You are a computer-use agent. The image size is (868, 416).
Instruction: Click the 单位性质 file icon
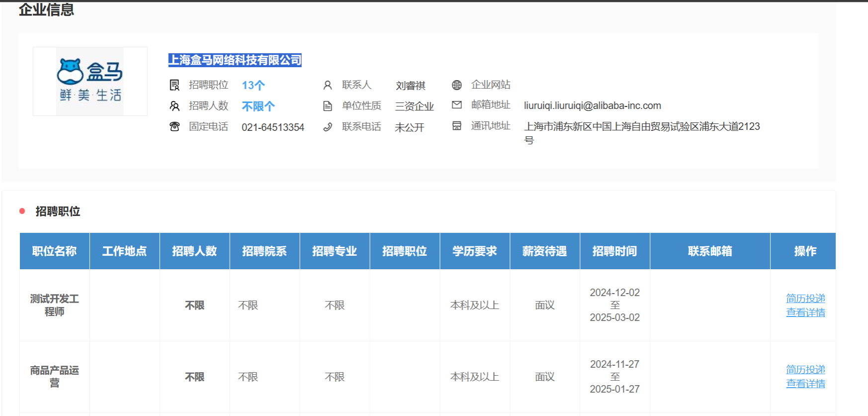coord(328,106)
